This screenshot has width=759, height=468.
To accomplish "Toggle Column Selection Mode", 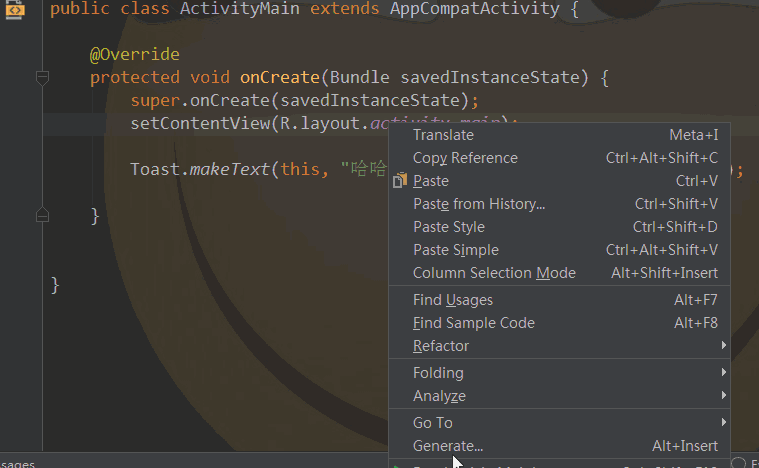I will click(x=494, y=273).
